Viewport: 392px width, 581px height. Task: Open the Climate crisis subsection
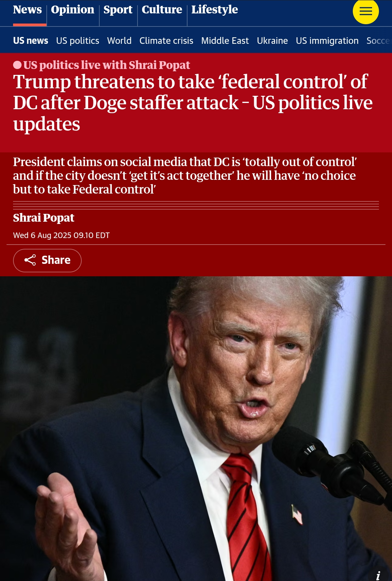pyautogui.click(x=166, y=41)
